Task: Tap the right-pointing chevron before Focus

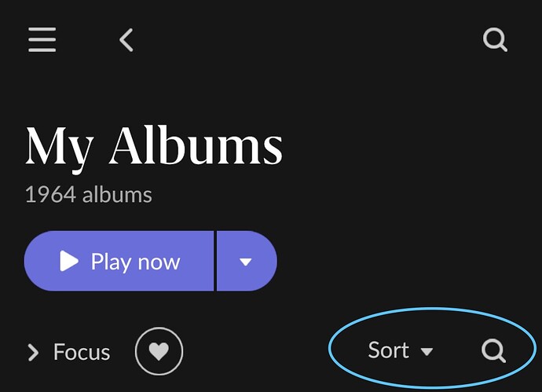Action: (33, 352)
